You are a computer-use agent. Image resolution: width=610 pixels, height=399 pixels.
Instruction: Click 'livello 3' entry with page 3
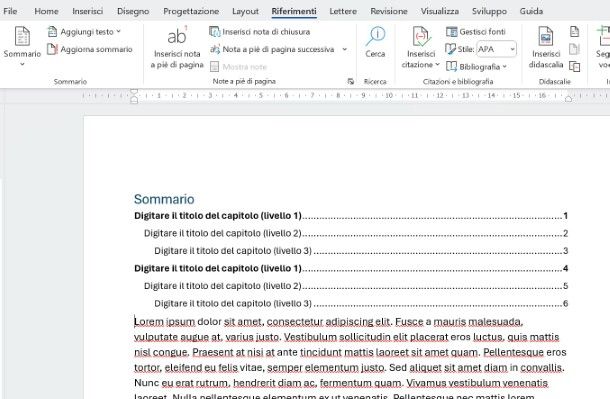click(361, 251)
